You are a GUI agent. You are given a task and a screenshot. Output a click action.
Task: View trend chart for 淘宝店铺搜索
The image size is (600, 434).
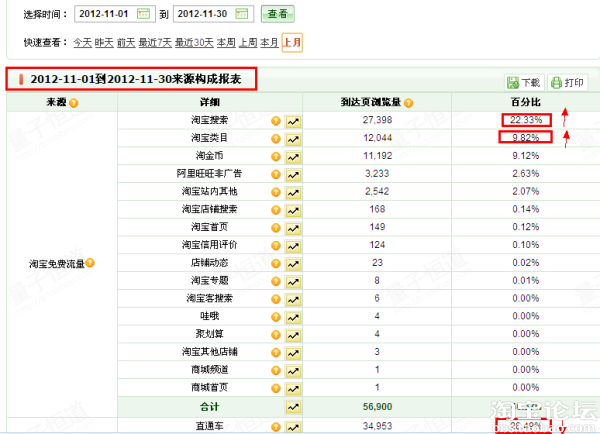[x=293, y=211]
